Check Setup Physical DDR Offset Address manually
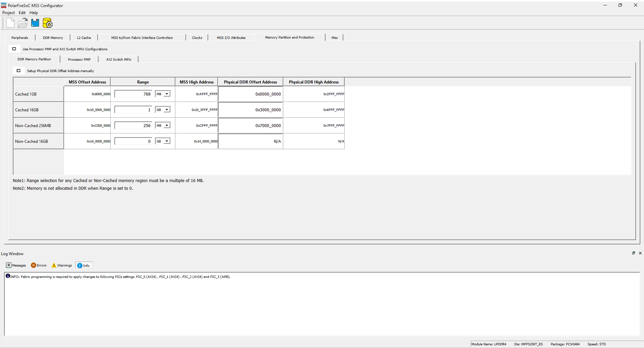The height and width of the screenshot is (348, 644). pos(18,71)
